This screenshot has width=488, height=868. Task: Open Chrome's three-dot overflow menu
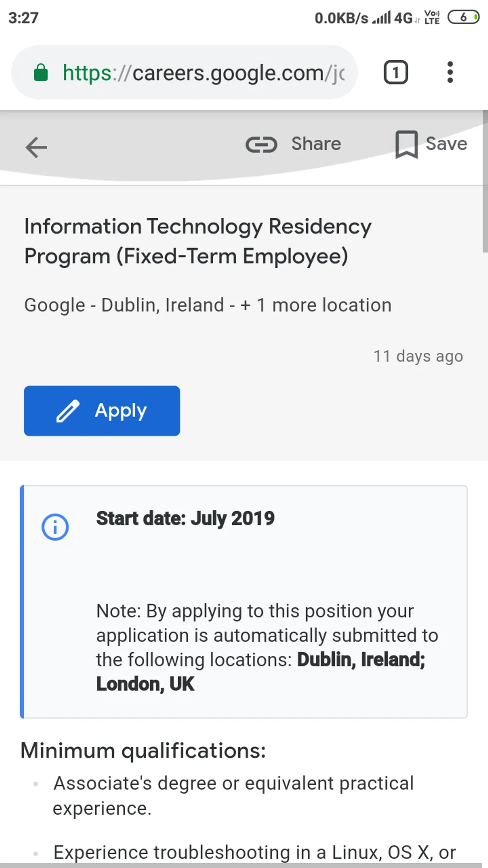pyautogui.click(x=450, y=72)
